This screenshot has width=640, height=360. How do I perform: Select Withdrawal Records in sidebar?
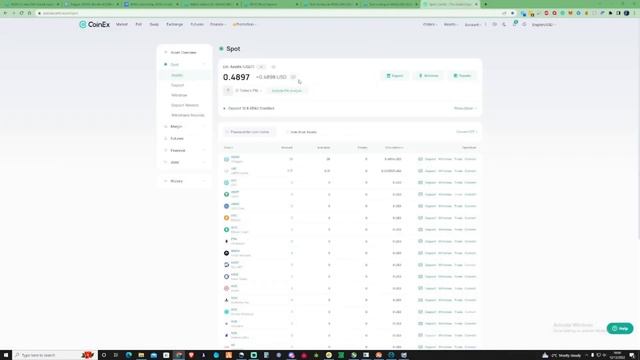187,115
